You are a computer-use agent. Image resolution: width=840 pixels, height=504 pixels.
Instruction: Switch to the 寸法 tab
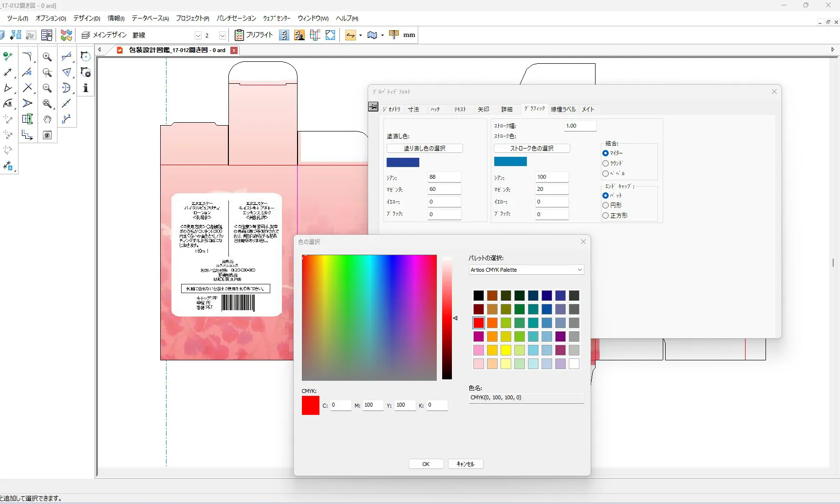click(413, 110)
